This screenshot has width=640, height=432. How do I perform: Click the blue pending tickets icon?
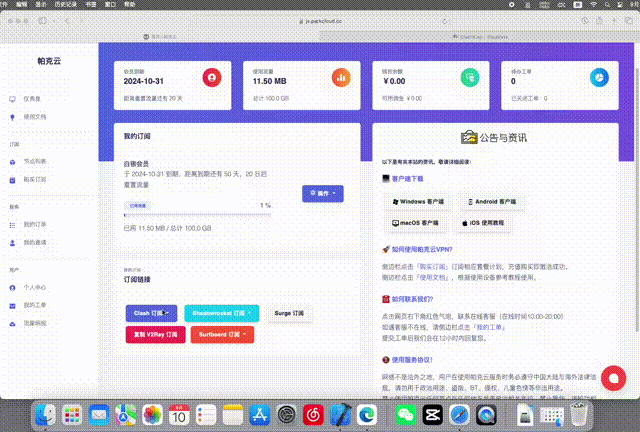599,77
